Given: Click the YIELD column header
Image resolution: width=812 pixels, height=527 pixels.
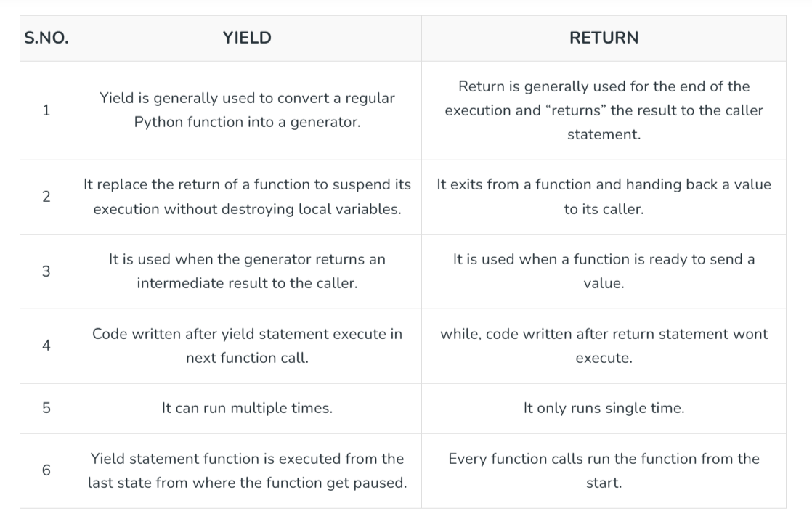Looking at the screenshot, I should click(247, 38).
